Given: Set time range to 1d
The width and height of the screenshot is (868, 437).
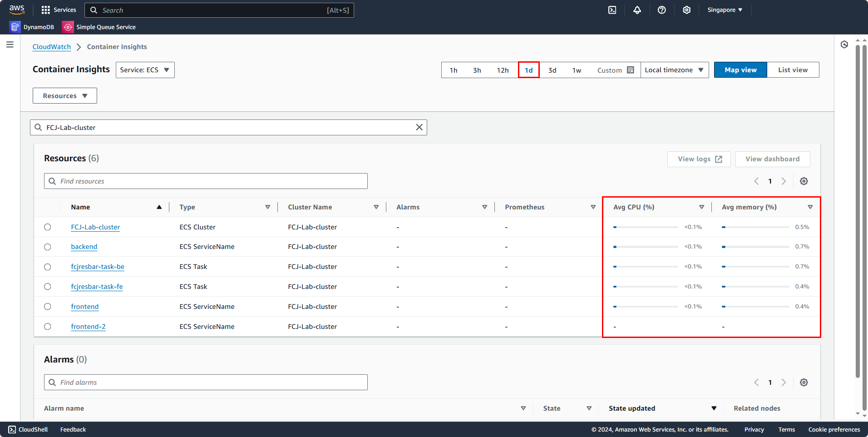Looking at the screenshot, I should click(x=529, y=70).
